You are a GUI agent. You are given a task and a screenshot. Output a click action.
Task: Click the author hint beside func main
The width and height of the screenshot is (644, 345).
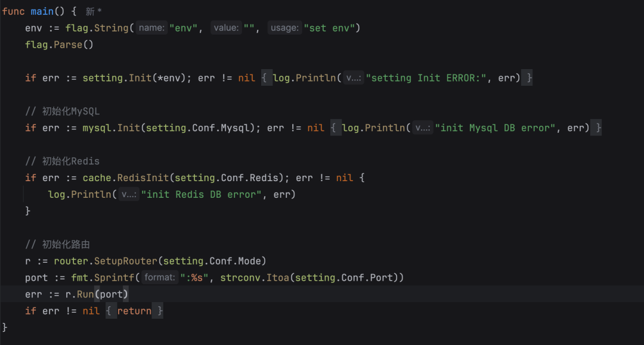(94, 11)
